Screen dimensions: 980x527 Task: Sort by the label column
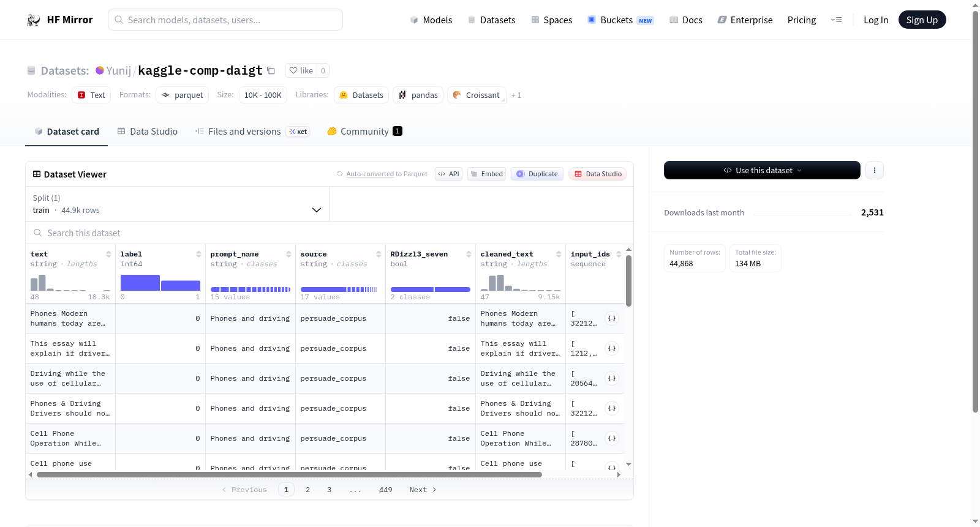198,254
